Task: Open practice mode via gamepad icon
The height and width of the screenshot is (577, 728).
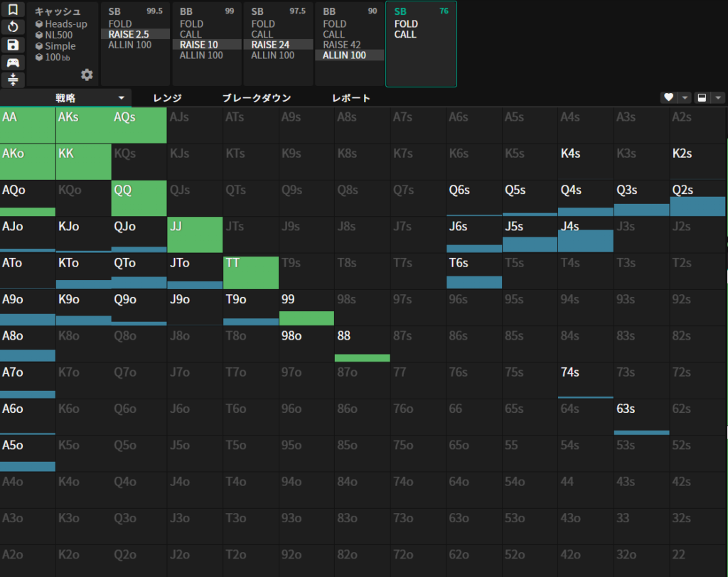Action: (x=13, y=62)
